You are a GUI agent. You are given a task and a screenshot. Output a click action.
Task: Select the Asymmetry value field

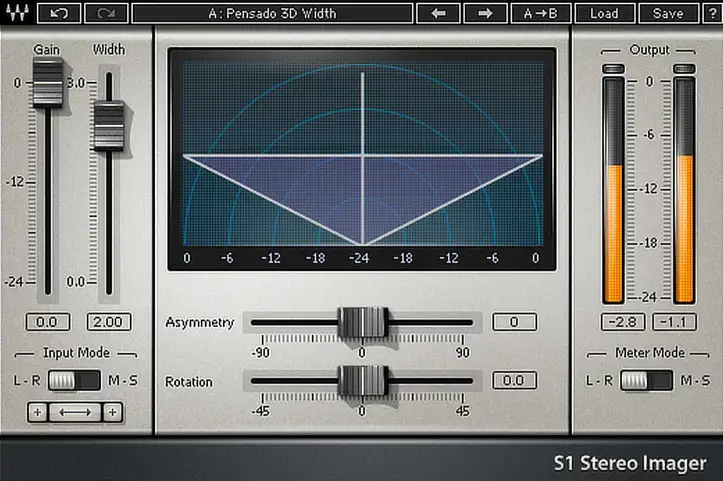tap(515, 322)
